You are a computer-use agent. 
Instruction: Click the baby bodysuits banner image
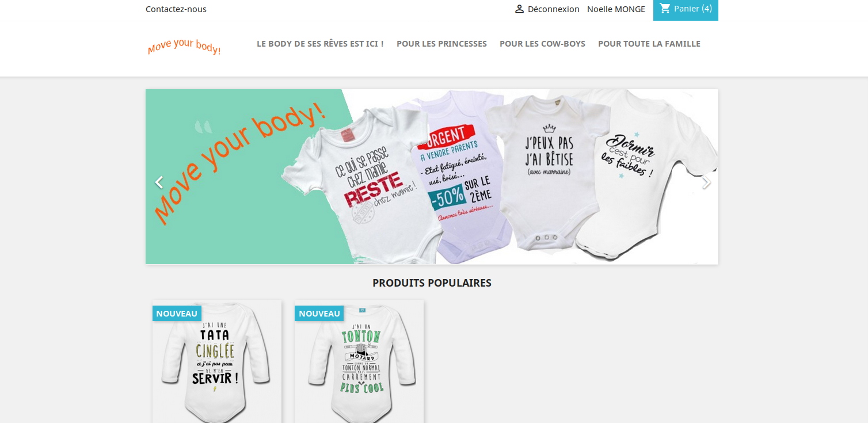pos(432,177)
